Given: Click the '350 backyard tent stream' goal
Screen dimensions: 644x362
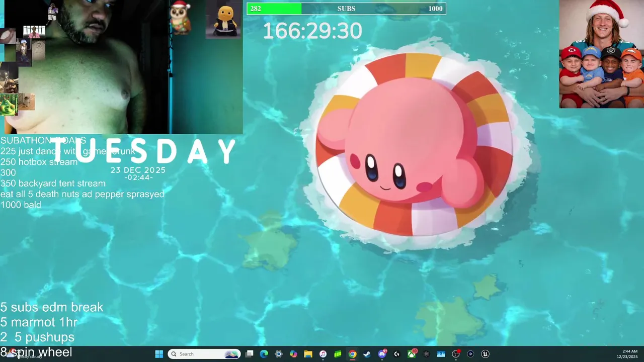Looking at the screenshot, I should [x=53, y=184].
